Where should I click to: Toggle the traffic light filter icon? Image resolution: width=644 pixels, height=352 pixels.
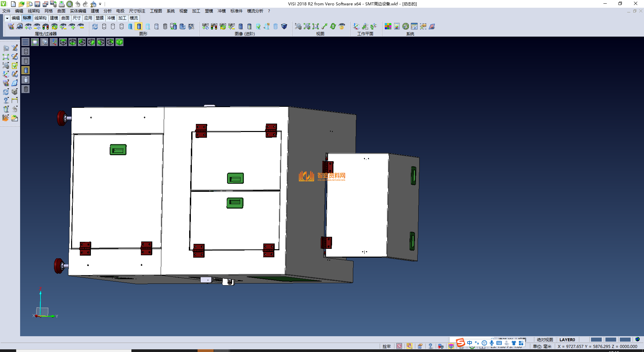(x=46, y=27)
